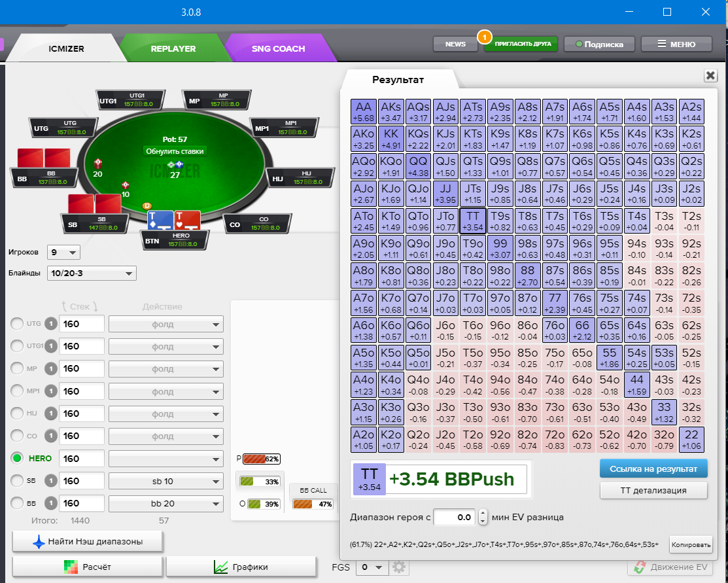Select the MP radio button

(x=17, y=369)
